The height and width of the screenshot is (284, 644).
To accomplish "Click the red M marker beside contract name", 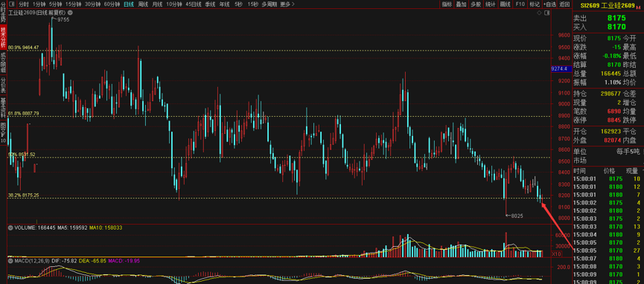I will [x=638, y=7].
